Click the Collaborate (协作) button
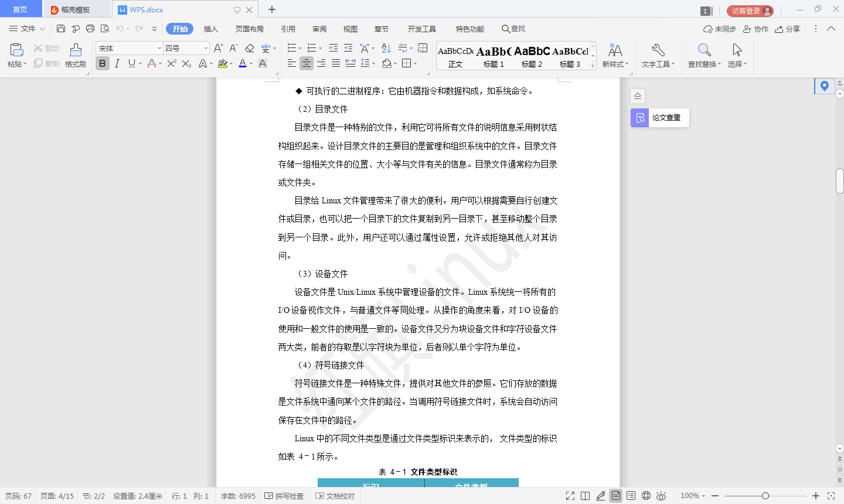Screen dimensions: 844x504 755,29
